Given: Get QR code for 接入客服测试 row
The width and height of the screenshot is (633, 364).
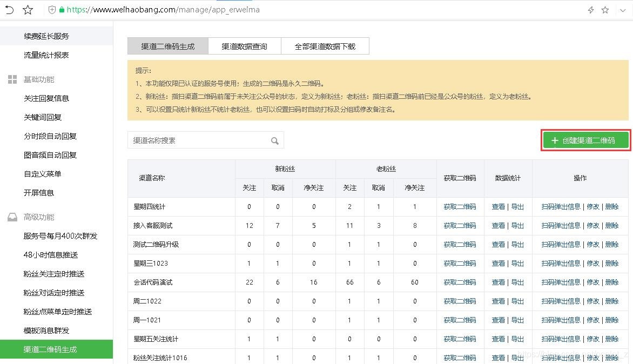Looking at the screenshot, I should [x=460, y=226].
